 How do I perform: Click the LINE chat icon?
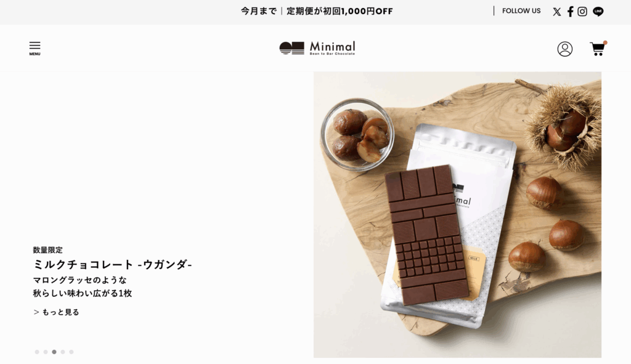598,12
